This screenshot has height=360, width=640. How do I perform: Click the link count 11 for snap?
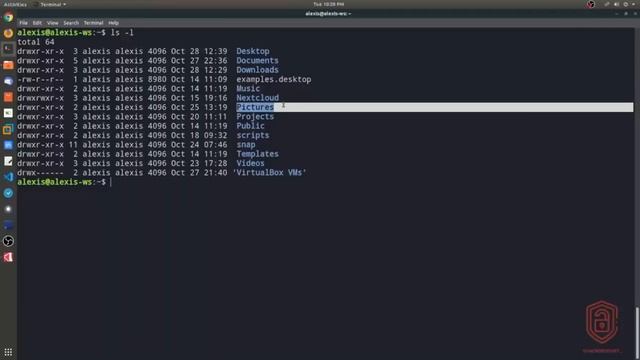73,145
